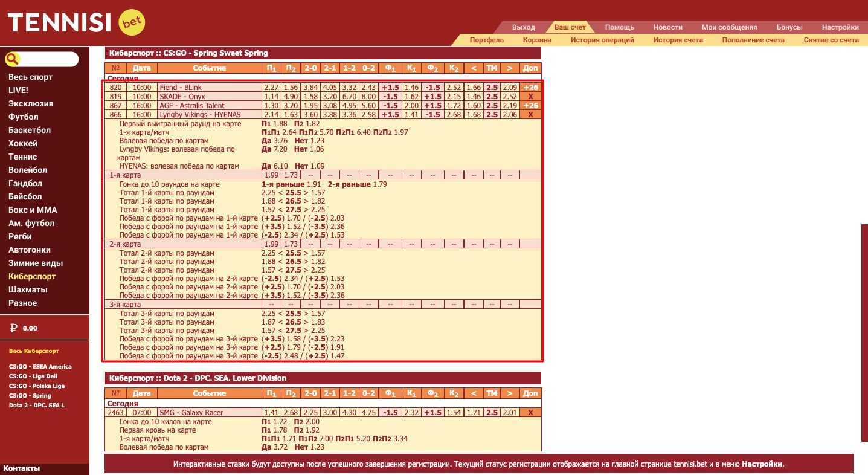Pick Да 6.10 HYENAS volitional win
This screenshot has width=868, height=475.
[274, 166]
